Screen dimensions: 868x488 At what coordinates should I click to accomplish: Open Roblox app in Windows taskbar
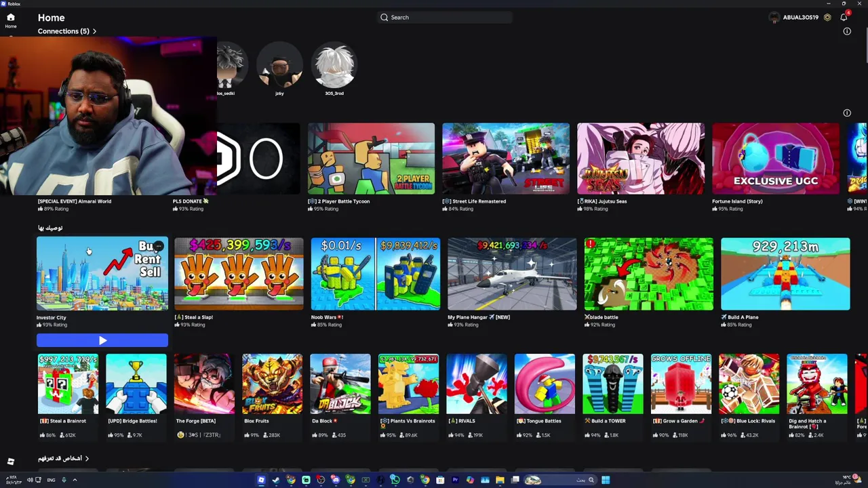coord(261,480)
